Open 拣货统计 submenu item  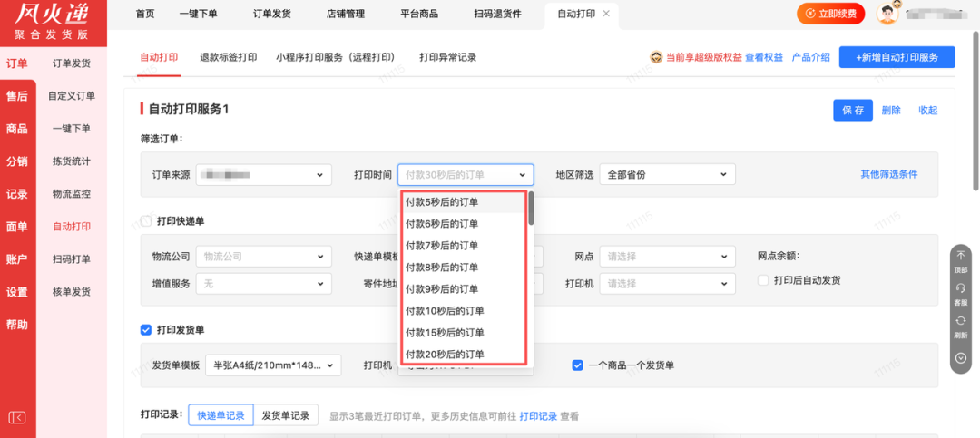72,161
